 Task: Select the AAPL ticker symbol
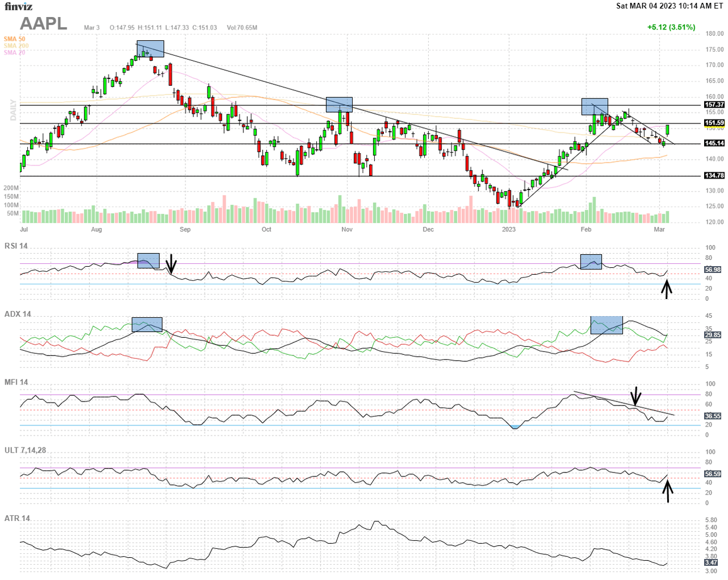click(x=44, y=23)
